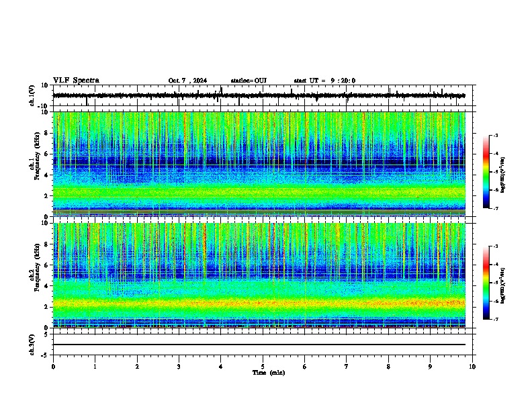The image size is (532, 411).
Task: Click the ch.1 spectrogram panel
Action: (x=259, y=164)
